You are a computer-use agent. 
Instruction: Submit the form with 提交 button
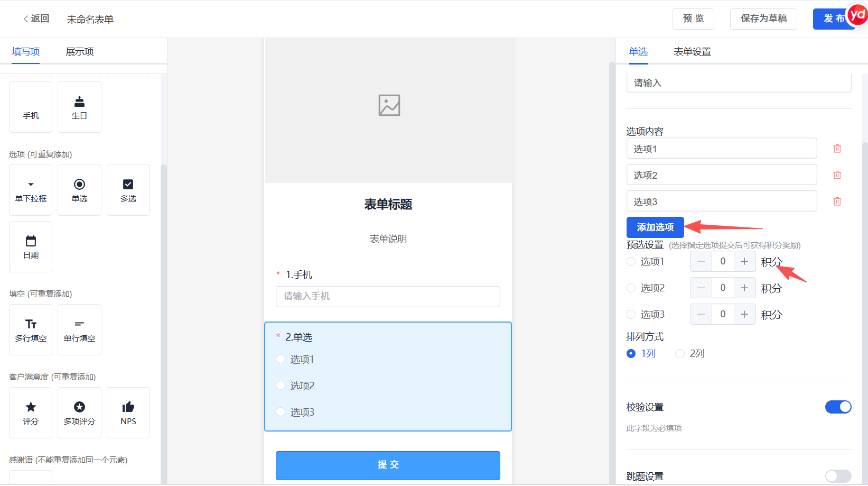click(x=388, y=465)
